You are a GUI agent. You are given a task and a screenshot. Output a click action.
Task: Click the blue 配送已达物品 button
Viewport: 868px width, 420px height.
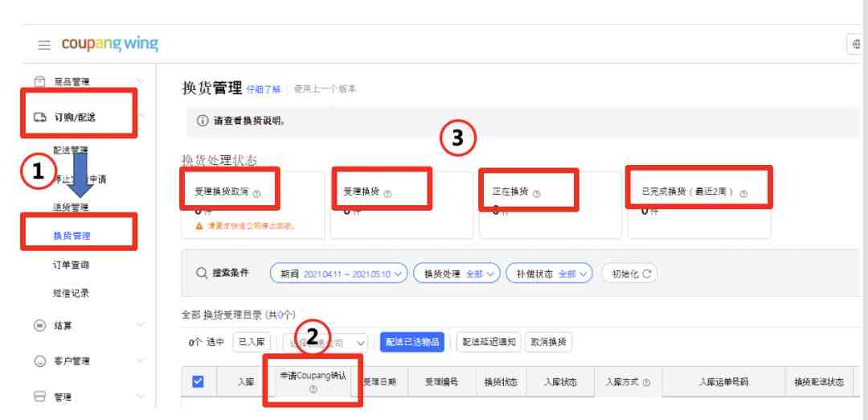coord(411,343)
